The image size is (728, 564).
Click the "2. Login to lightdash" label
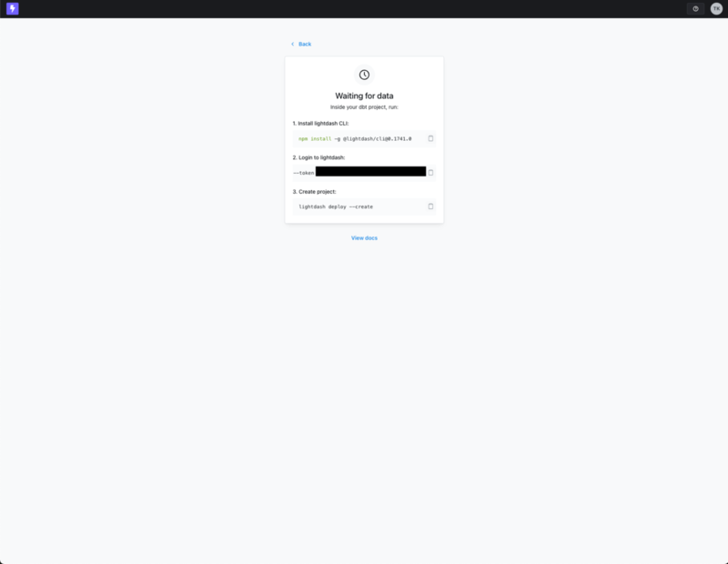(x=318, y=157)
